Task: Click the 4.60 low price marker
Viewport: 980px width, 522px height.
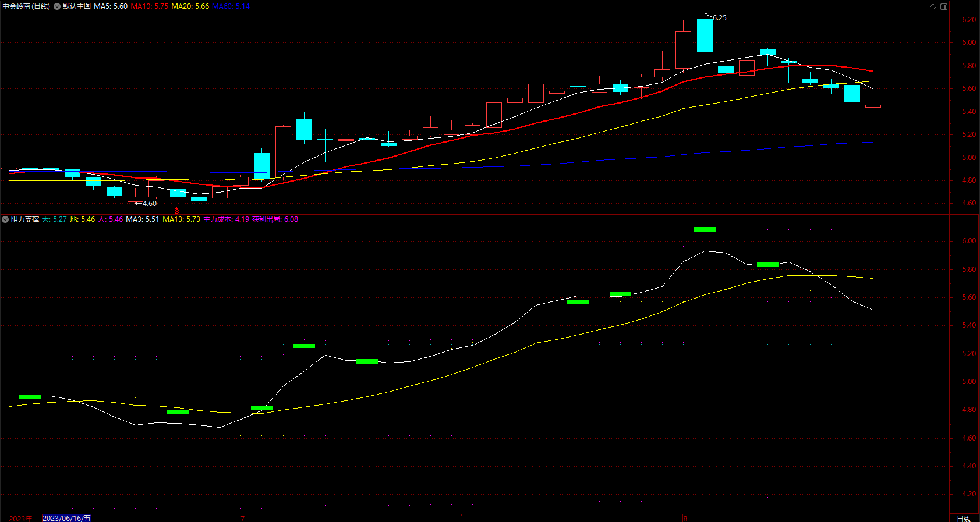Action: 150,204
